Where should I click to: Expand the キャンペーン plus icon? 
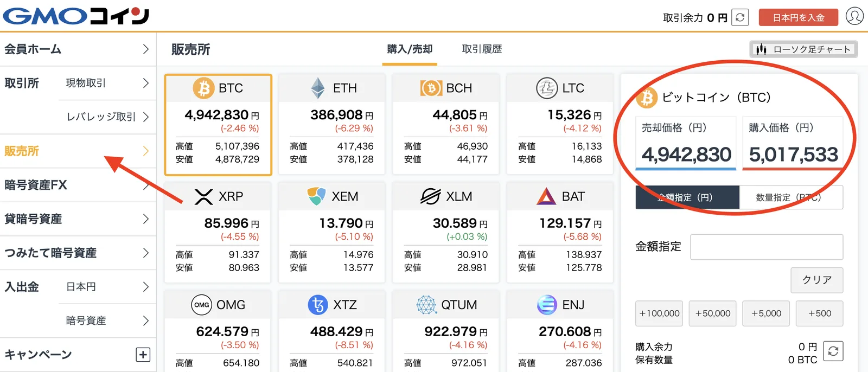tap(143, 355)
